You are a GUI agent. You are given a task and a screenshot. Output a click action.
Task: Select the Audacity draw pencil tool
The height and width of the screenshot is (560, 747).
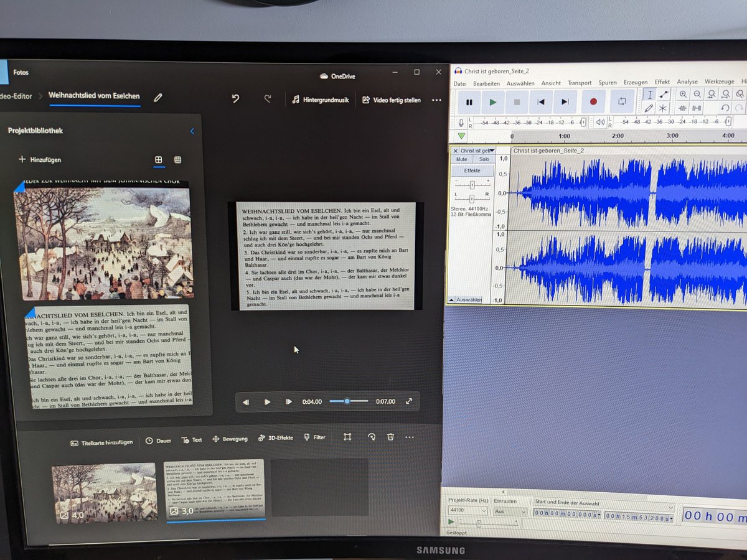tap(649, 108)
